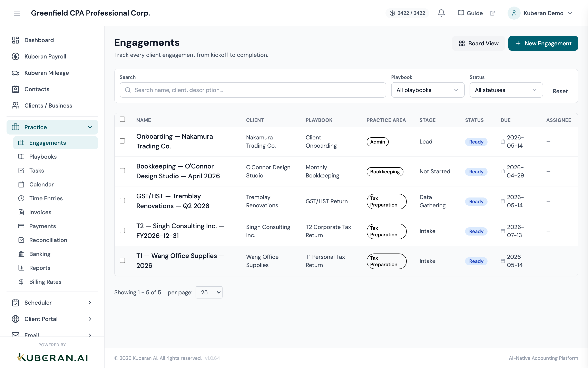
Task: Click the credits coin icon
Action: pyautogui.click(x=392, y=13)
